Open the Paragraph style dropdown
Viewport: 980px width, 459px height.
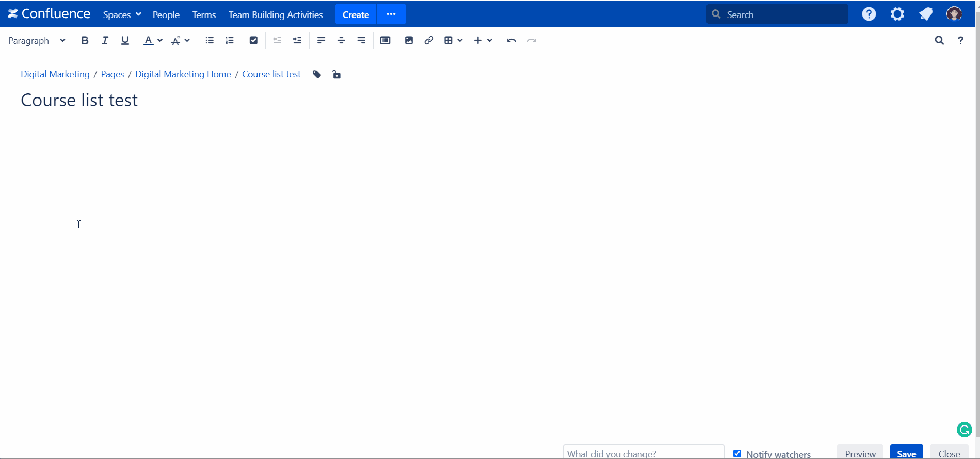(37, 40)
